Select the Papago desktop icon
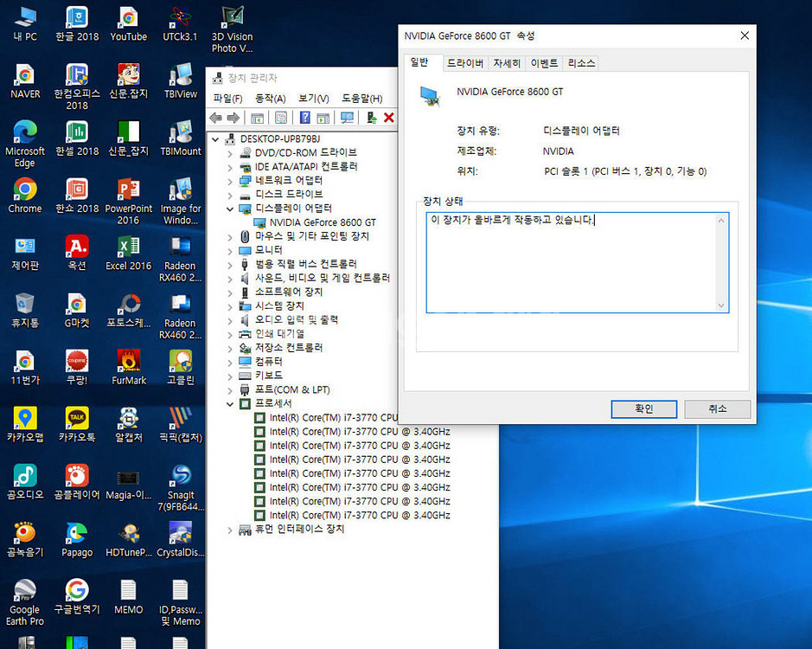This screenshot has height=649, width=812. pos(77,539)
